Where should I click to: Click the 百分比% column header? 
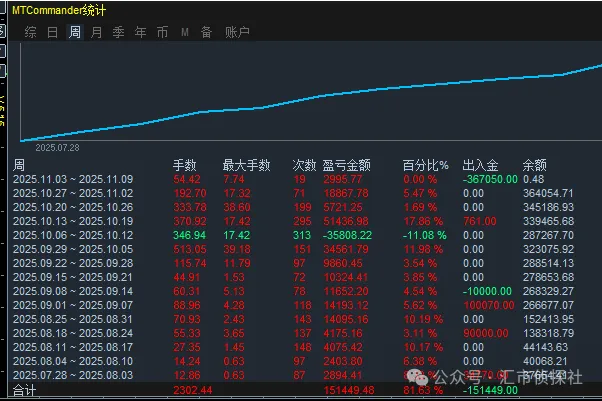426,165
